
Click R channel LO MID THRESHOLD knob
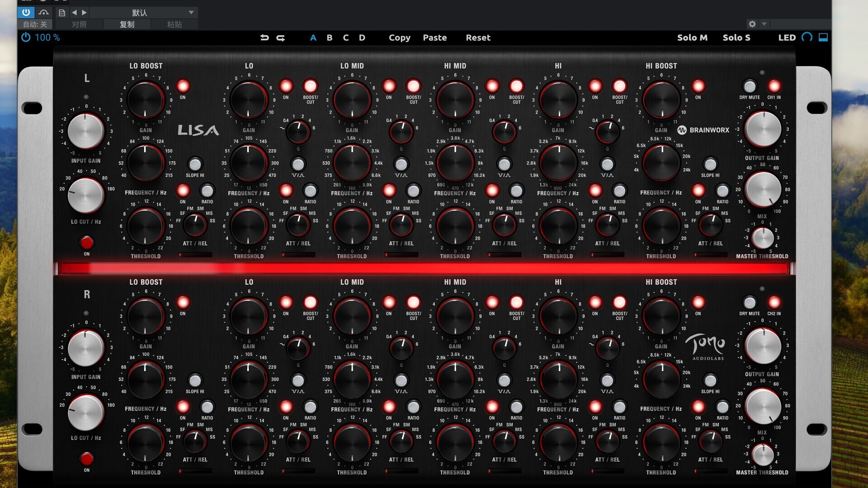[x=352, y=442]
